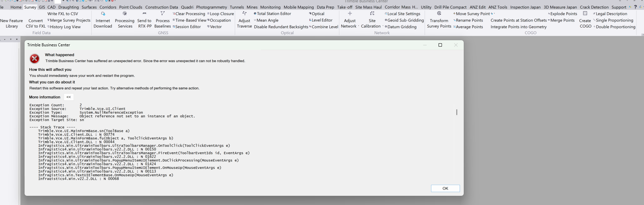The image size is (644, 205).
Task: Switch to the Home ribbon tab
Action: tap(16, 7)
